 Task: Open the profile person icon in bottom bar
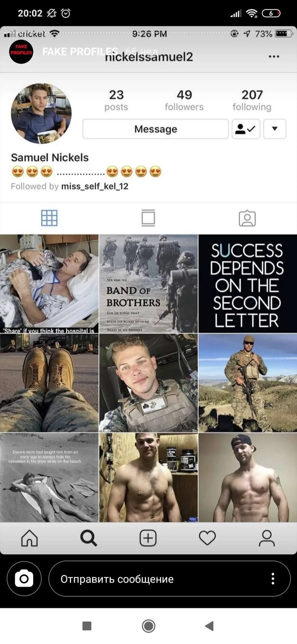coord(267,538)
